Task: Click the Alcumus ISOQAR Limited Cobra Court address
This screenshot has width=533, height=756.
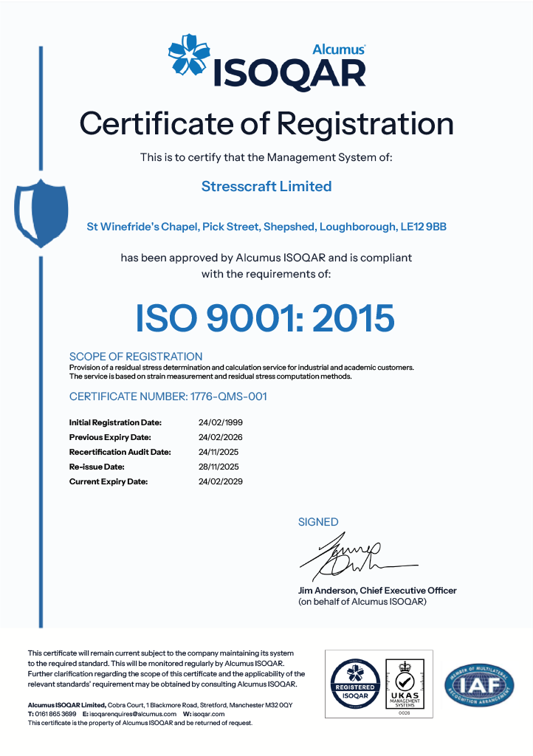Action: 160,705
